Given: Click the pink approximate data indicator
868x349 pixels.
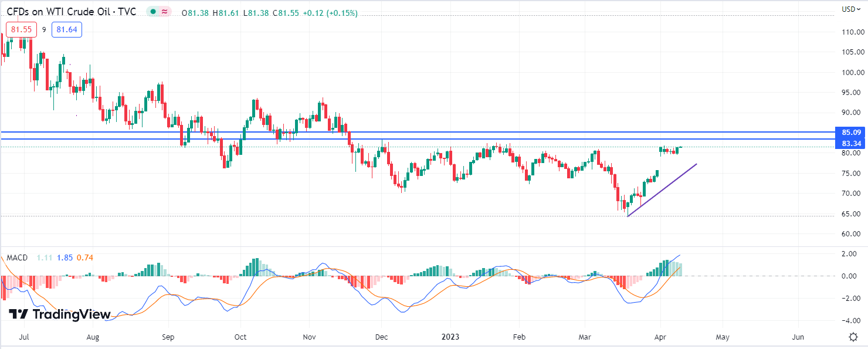Looking at the screenshot, I should 165,12.
